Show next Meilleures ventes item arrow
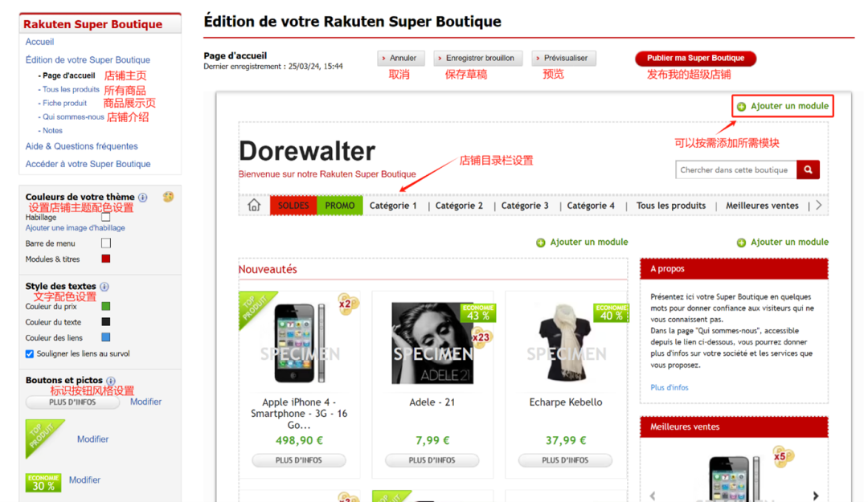The width and height of the screenshot is (868, 502). coord(816,496)
